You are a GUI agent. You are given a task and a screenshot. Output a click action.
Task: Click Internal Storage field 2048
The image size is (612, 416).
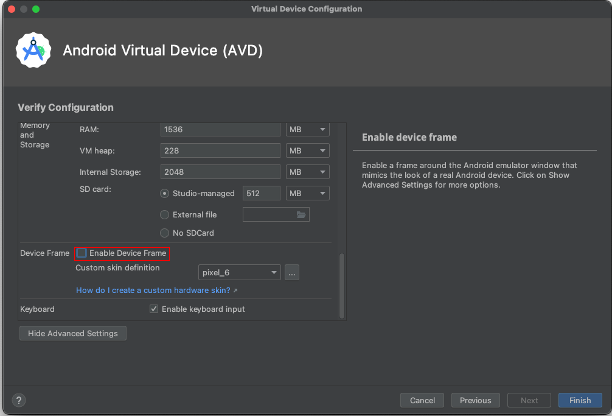coord(220,172)
